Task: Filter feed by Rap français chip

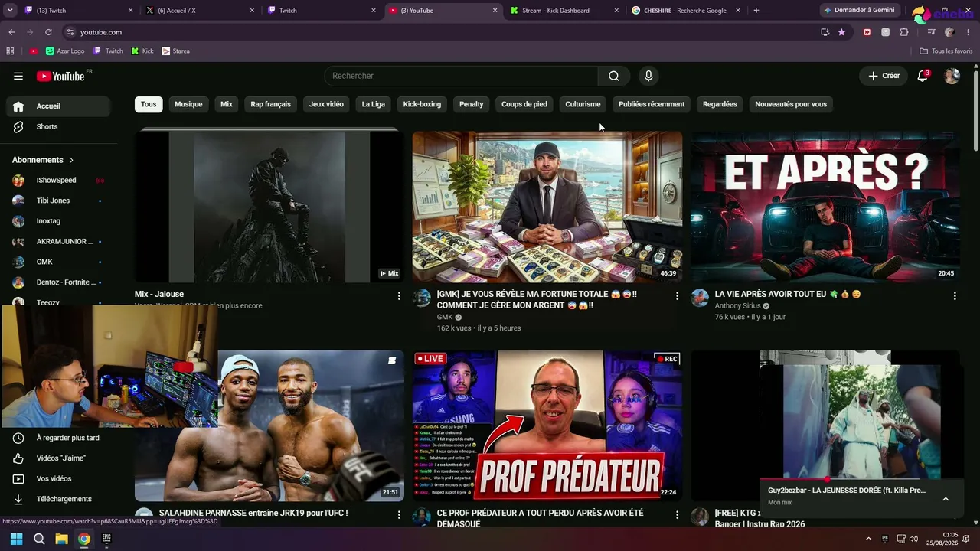Action: click(x=271, y=104)
